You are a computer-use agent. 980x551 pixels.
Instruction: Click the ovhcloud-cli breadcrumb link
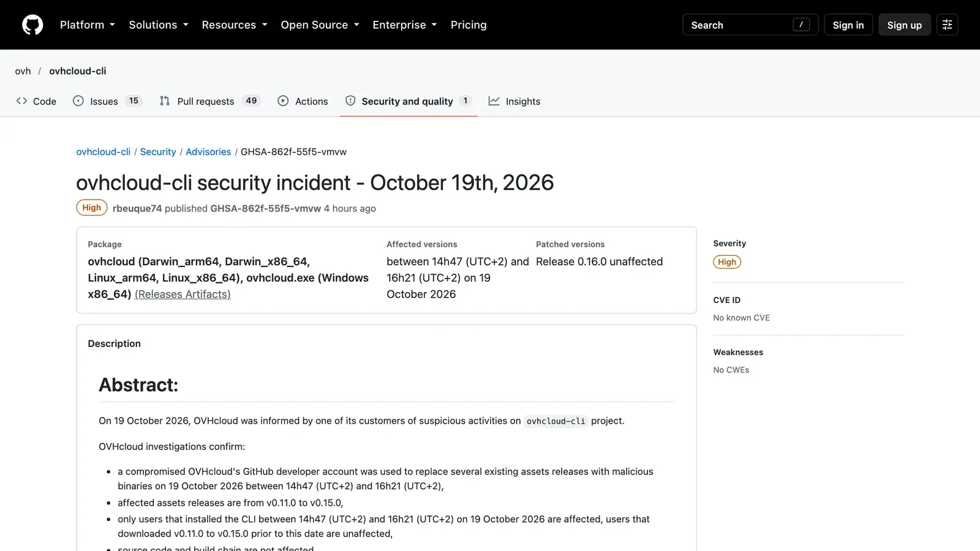104,152
